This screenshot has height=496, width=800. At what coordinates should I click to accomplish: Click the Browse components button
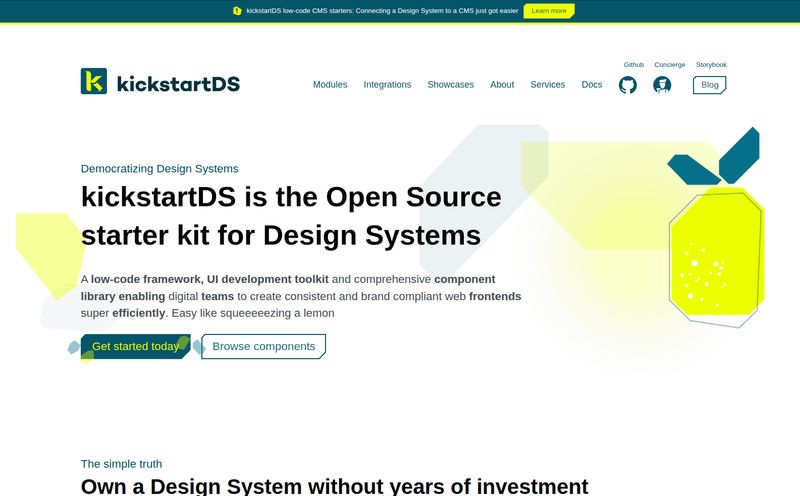[x=264, y=346]
